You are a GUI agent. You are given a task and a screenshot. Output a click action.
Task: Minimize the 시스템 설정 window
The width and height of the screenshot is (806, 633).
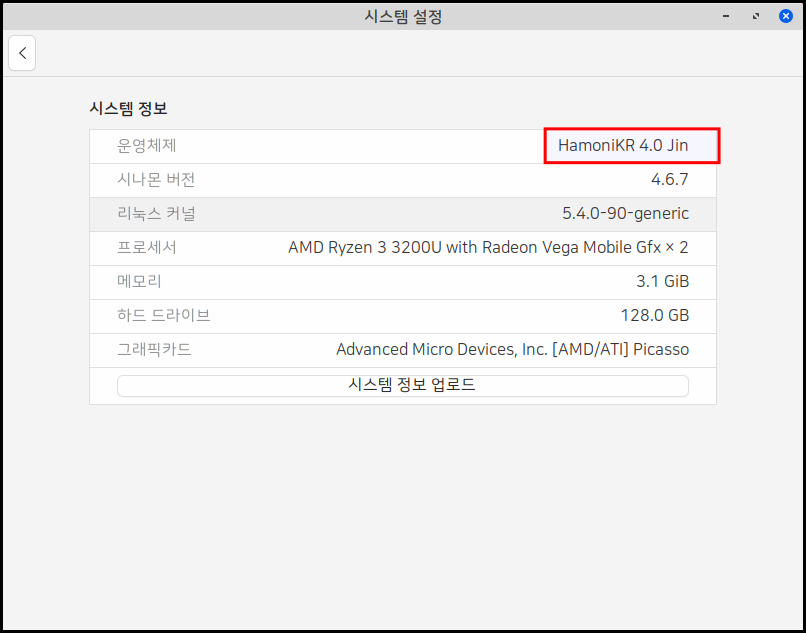point(726,16)
